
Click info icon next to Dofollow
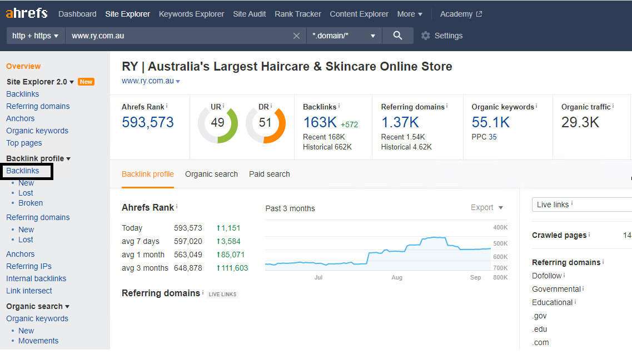coord(564,275)
